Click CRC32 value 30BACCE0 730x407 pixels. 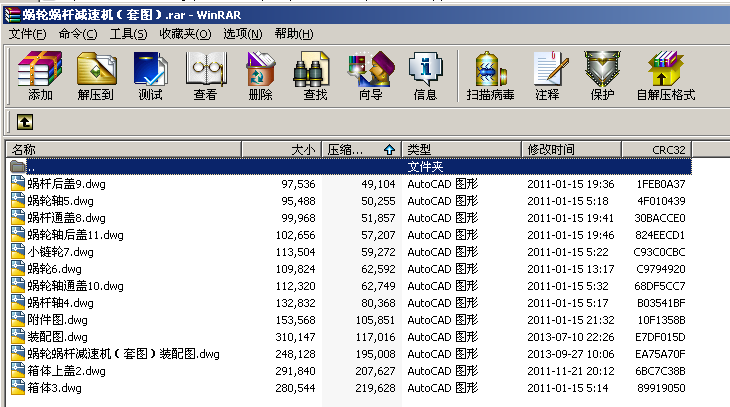click(x=660, y=218)
